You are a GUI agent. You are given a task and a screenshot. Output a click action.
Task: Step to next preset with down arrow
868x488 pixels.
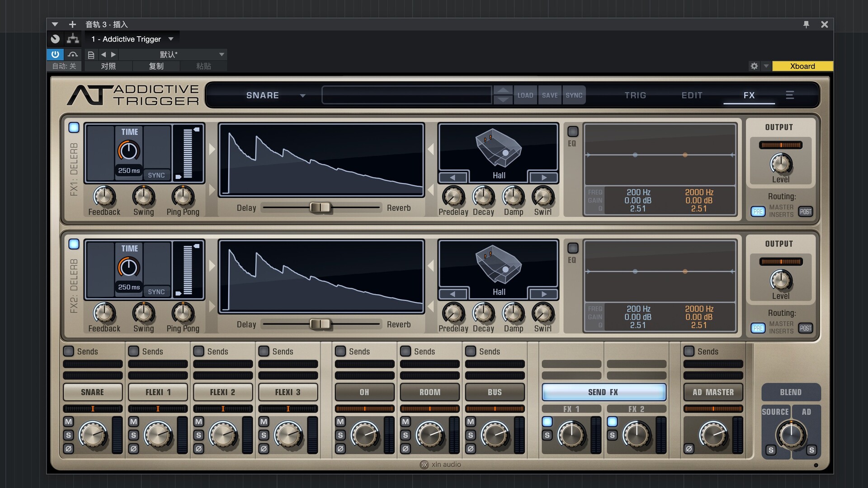[503, 100]
